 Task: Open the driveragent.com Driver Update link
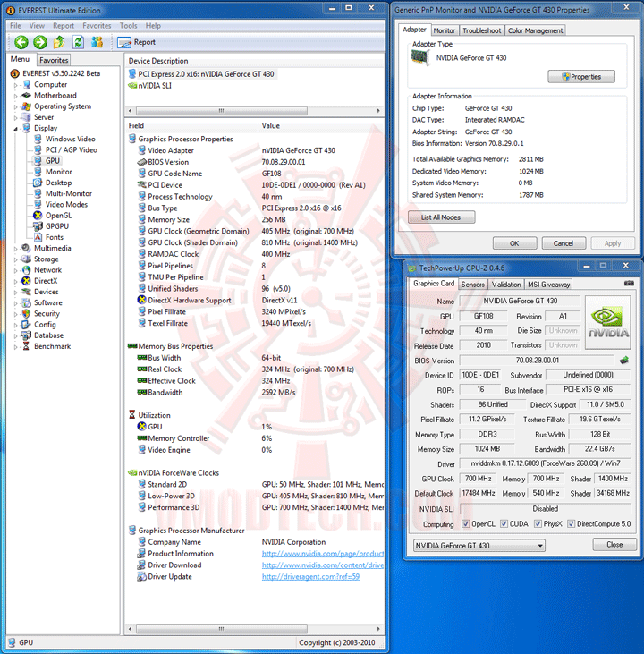(310, 577)
